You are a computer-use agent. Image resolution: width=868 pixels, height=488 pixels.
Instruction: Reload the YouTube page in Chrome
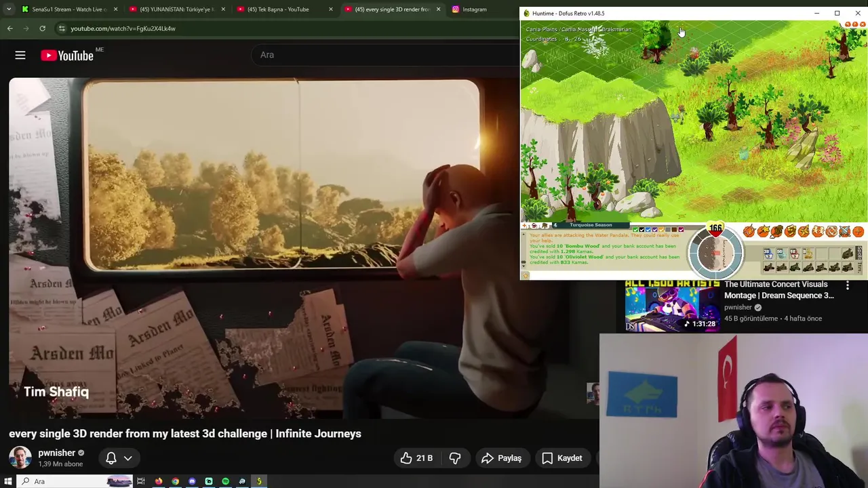tap(42, 28)
